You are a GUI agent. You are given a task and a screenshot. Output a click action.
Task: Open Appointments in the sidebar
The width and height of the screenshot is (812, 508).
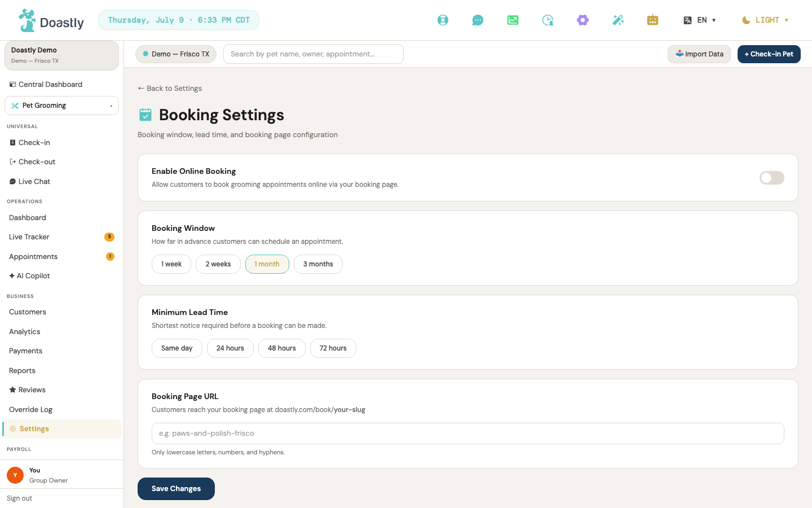click(61, 257)
